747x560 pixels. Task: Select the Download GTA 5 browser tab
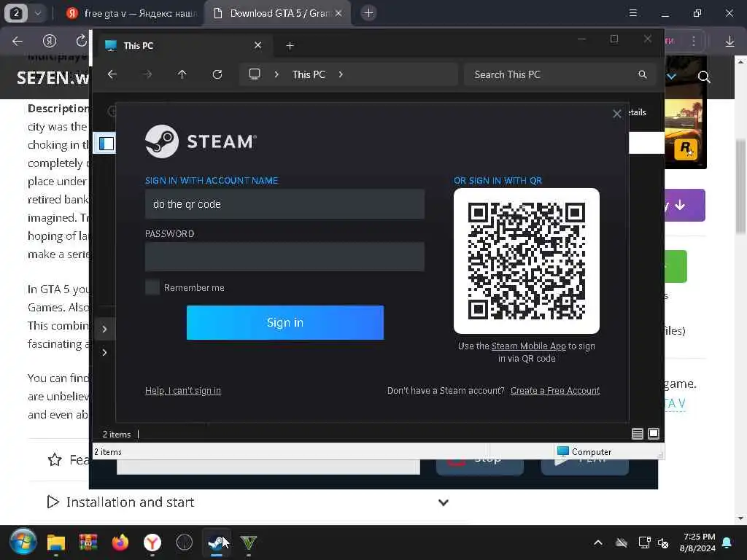click(278, 13)
